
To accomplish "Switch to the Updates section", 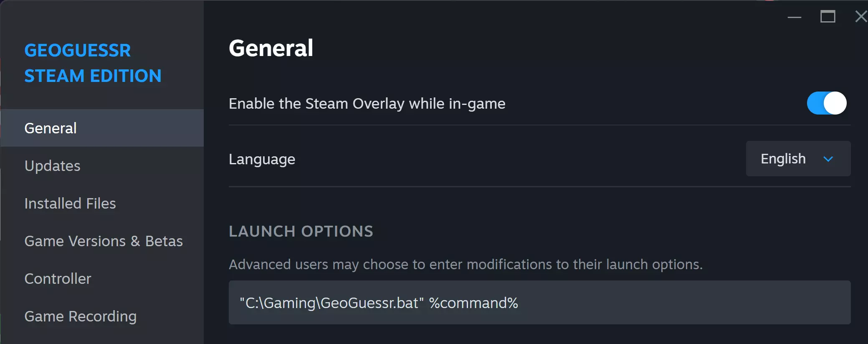I will 52,166.
